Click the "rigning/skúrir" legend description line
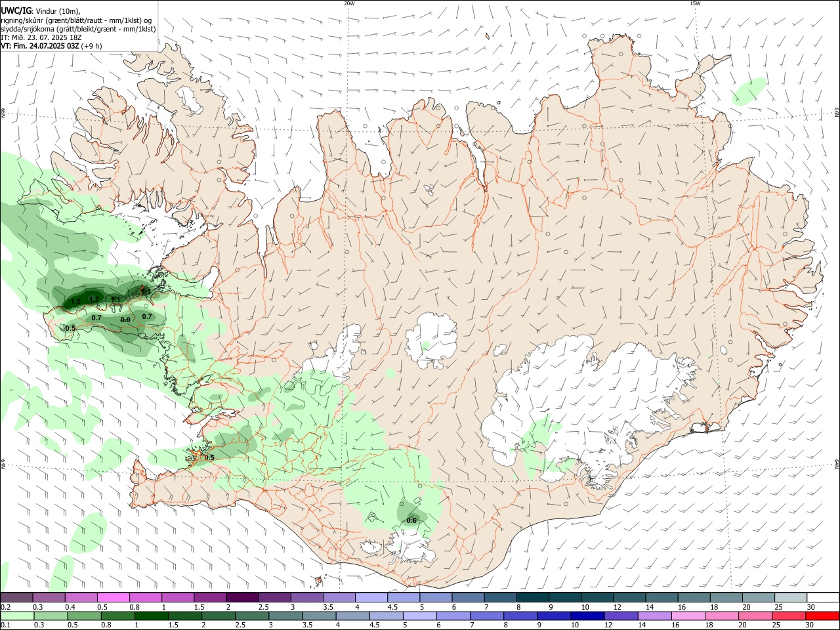The width and height of the screenshot is (840, 630). click(x=76, y=20)
